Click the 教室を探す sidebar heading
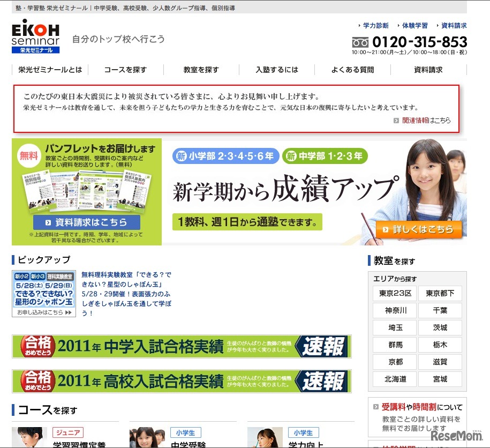This screenshot has width=490, height=448. tap(394, 261)
